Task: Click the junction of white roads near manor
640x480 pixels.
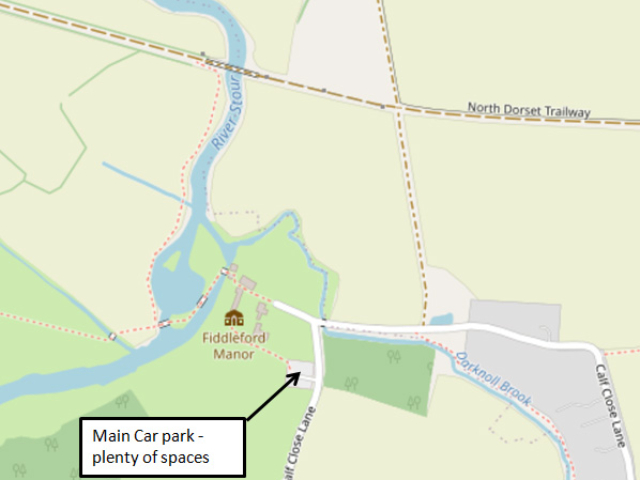Action: 317,322
